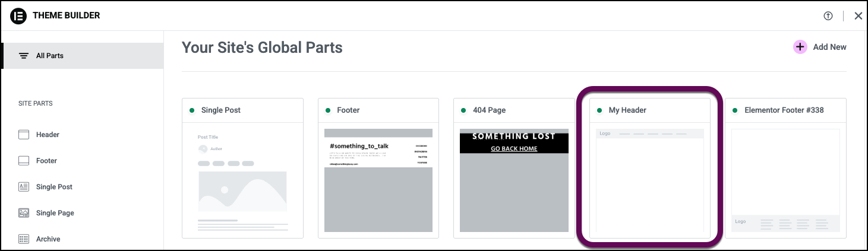
Task: Click the Single Page site part icon
Action: coord(24,213)
